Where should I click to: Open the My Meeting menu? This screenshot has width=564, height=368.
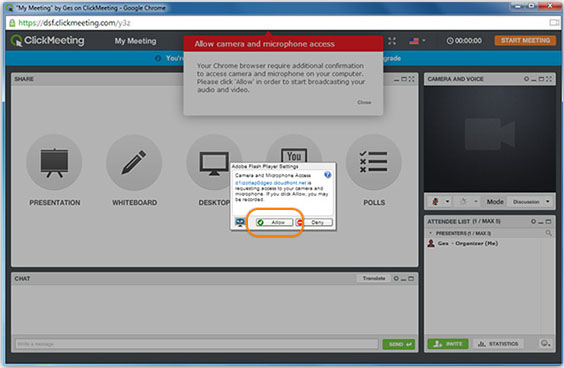pos(135,41)
